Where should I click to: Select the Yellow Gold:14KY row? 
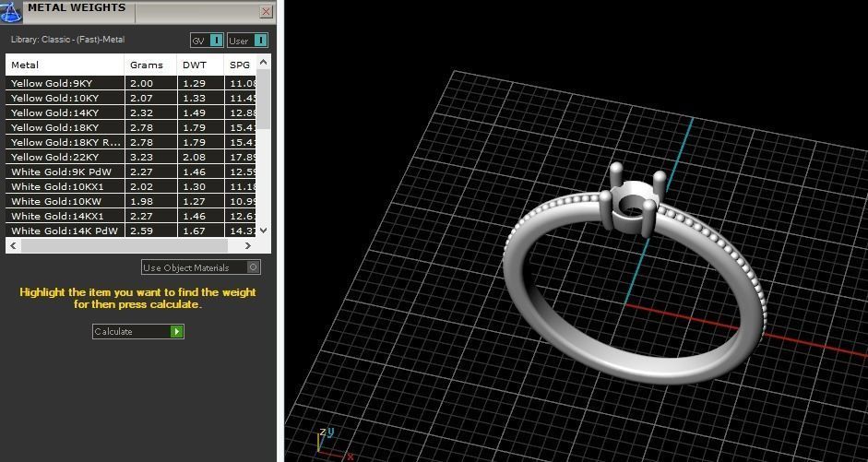[131, 113]
